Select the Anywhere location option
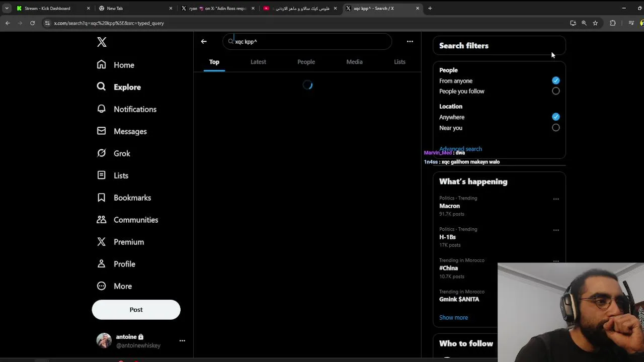644x362 pixels. [555, 117]
